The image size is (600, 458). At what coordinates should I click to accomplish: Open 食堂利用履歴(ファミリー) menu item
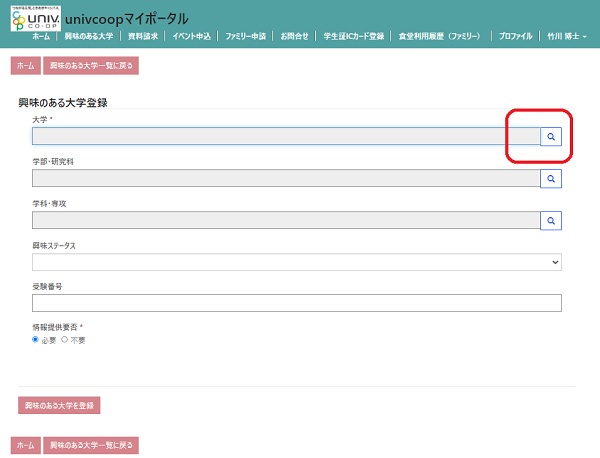click(x=439, y=36)
